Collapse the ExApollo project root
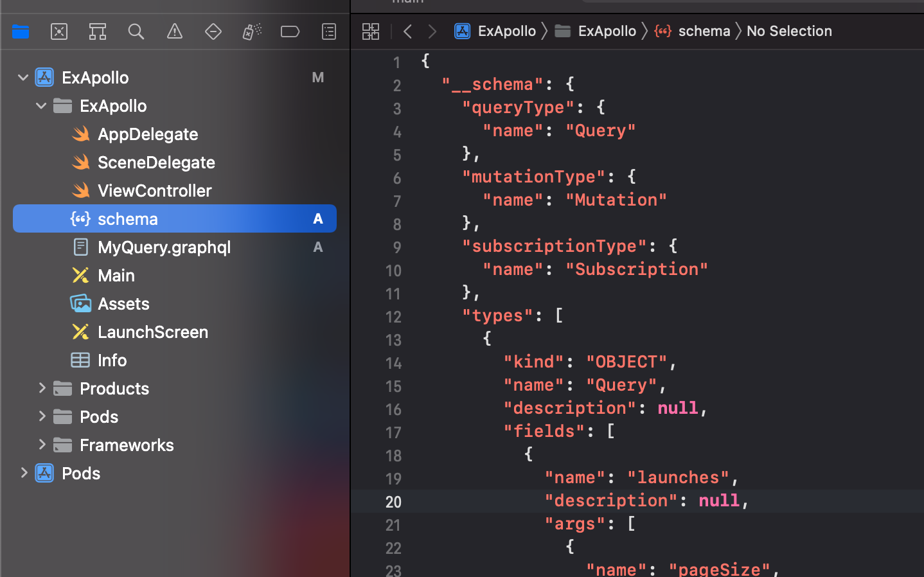This screenshot has height=577, width=924. coord(23,78)
